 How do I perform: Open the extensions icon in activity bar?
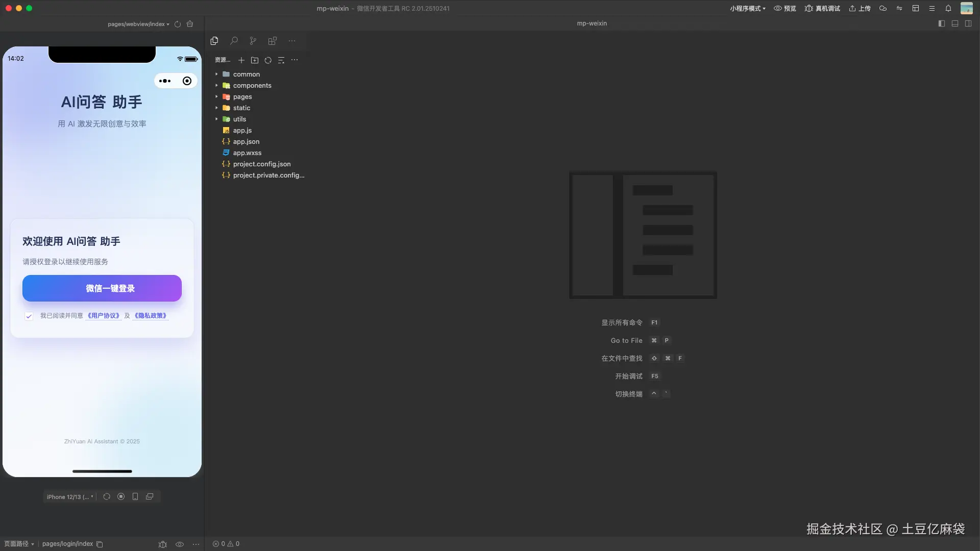[273, 41]
